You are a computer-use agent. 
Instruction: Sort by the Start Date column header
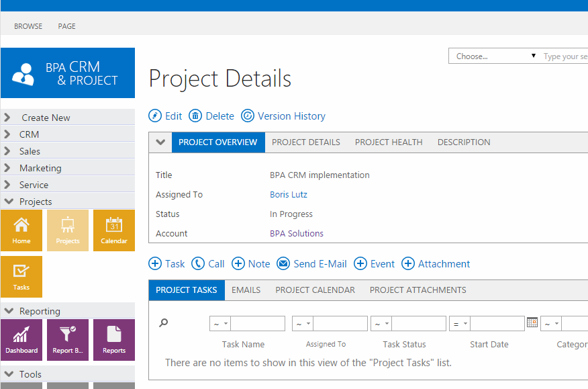[489, 344]
